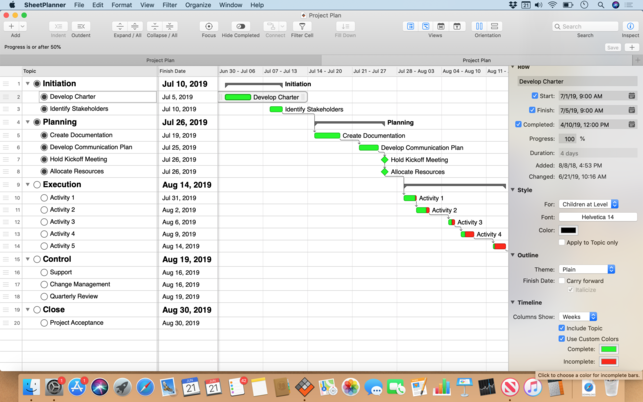The height and width of the screenshot is (402, 643).
Task: Open calendar picker for Completed date
Action: (x=632, y=124)
